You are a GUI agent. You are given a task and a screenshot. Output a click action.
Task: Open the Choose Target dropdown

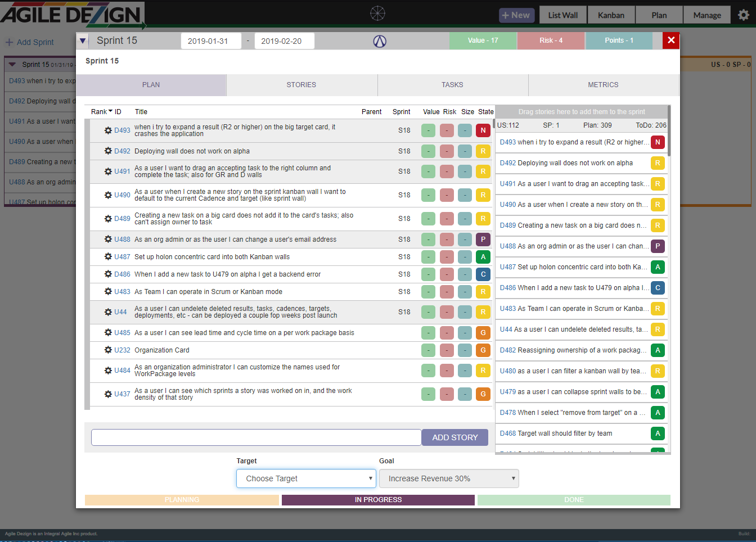[306, 478]
